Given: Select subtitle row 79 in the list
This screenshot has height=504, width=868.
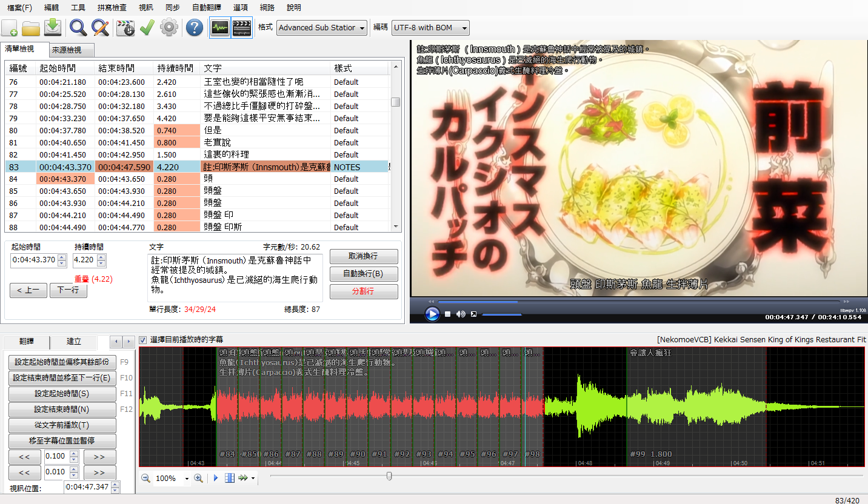Looking at the screenshot, I should tap(197, 118).
